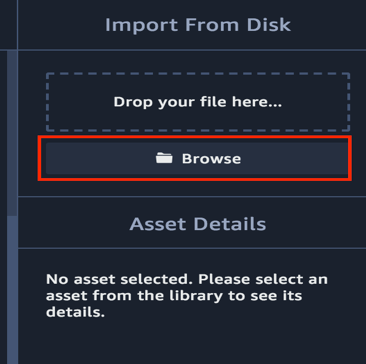Click the Asset Details section header
This screenshot has height=364, width=366.
(198, 224)
